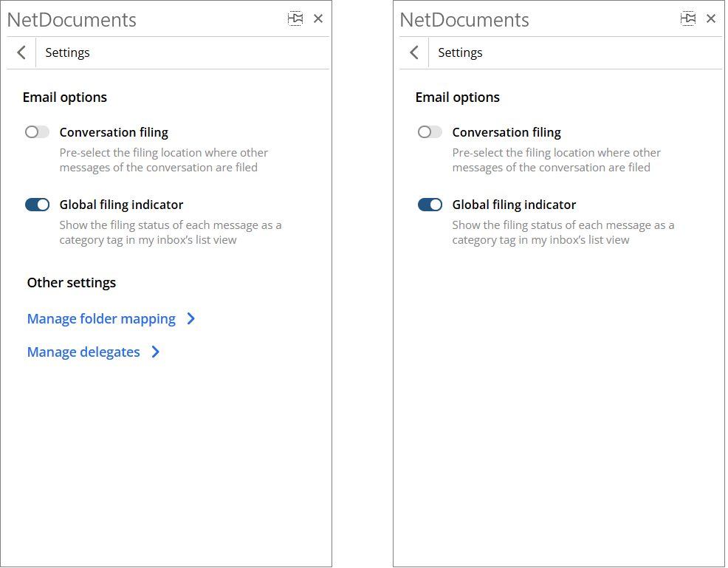
Task: Enable Conversation filing in the right panel
Action: (429, 131)
